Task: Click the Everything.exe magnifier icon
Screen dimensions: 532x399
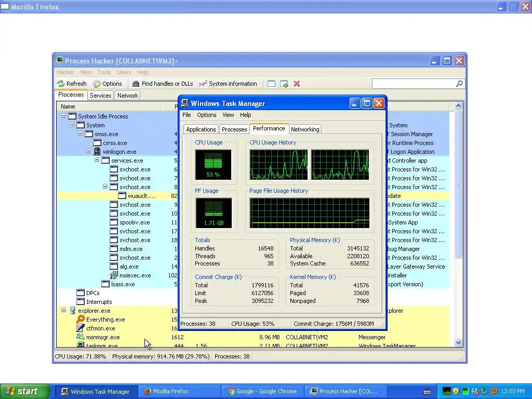Action: pyautogui.click(x=81, y=320)
